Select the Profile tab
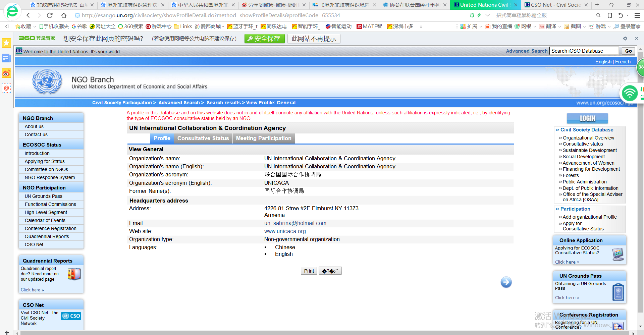Image resolution: width=644 pixels, height=335 pixels. pos(162,138)
